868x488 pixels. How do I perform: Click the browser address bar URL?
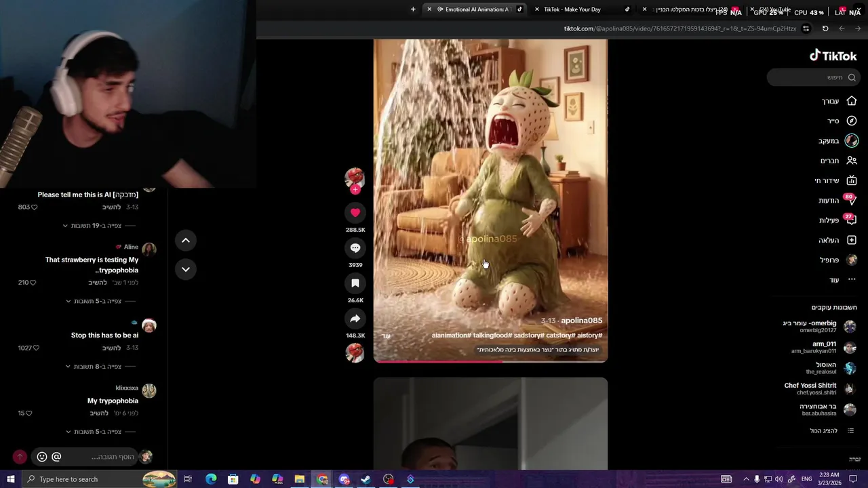tap(680, 28)
